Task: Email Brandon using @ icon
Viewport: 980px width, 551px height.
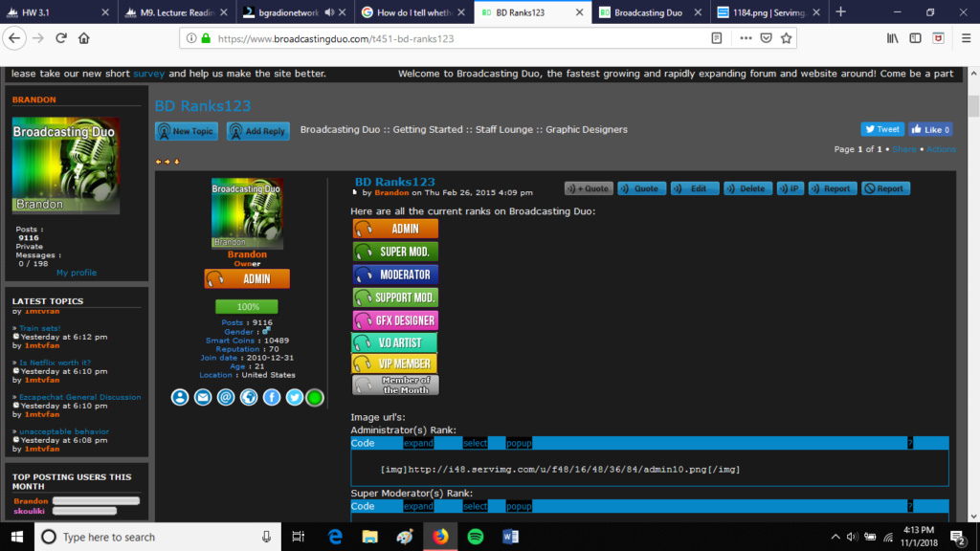Action: point(226,397)
